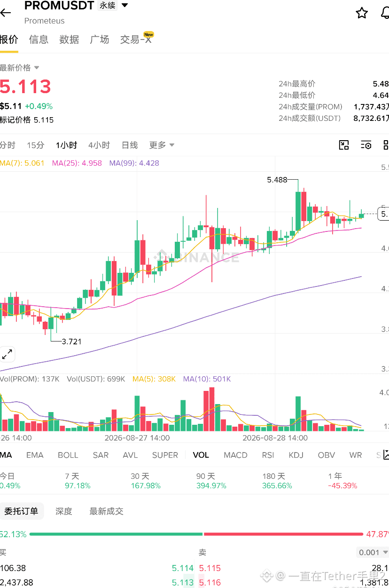
Task: Click the 5.114 bid price
Action: [183, 568]
